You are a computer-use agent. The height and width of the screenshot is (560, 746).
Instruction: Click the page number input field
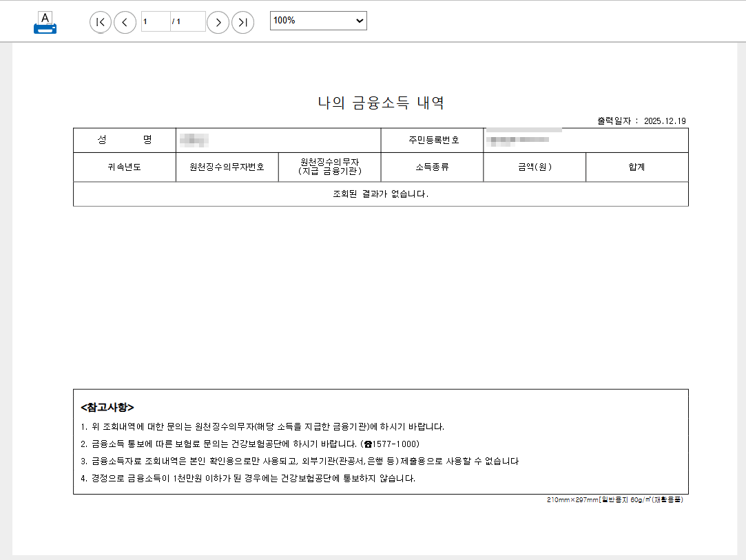(155, 21)
